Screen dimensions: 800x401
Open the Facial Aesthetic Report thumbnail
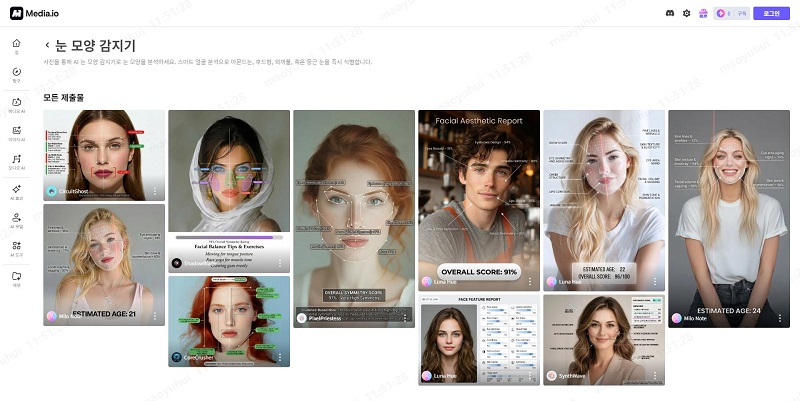click(x=478, y=199)
